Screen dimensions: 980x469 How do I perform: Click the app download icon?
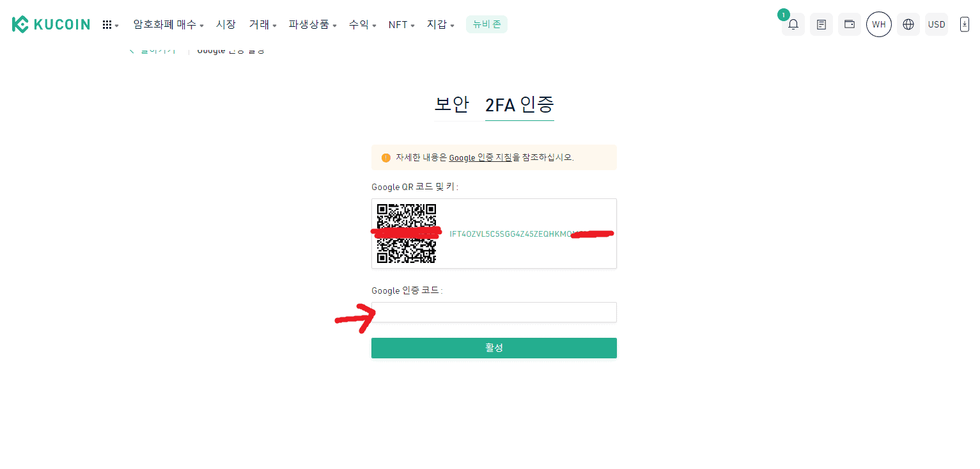[x=964, y=24]
